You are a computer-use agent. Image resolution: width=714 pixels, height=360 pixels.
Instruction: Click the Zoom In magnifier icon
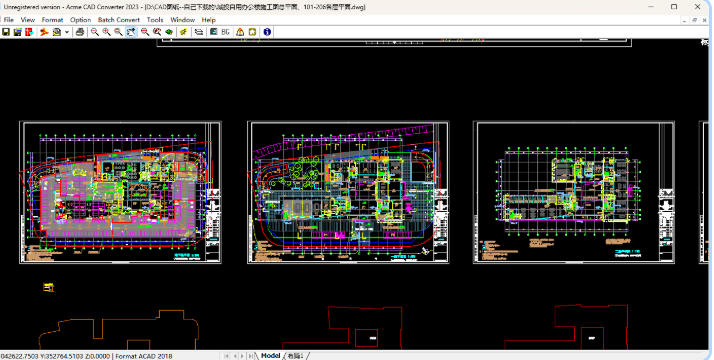tap(107, 32)
